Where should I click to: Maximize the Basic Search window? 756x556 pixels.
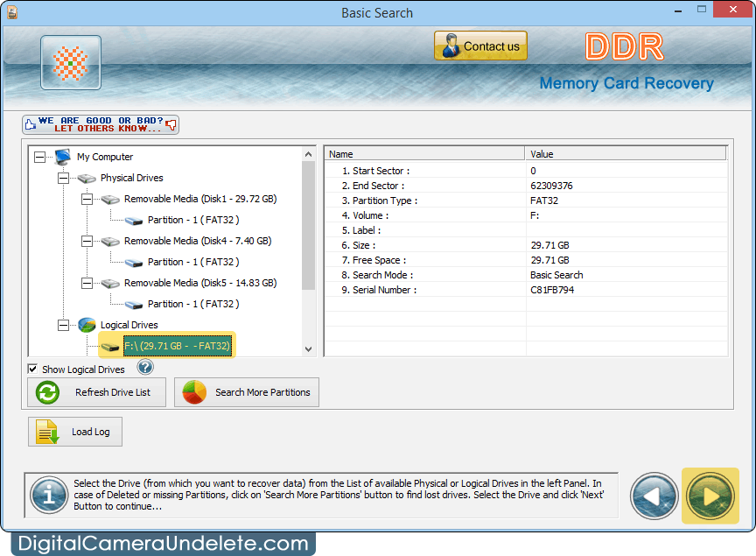pos(702,10)
